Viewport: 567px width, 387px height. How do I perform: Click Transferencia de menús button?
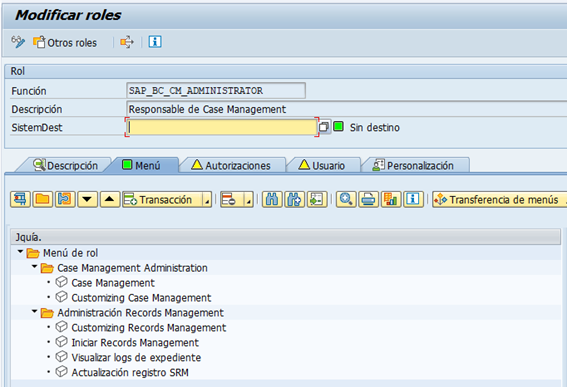point(499,199)
